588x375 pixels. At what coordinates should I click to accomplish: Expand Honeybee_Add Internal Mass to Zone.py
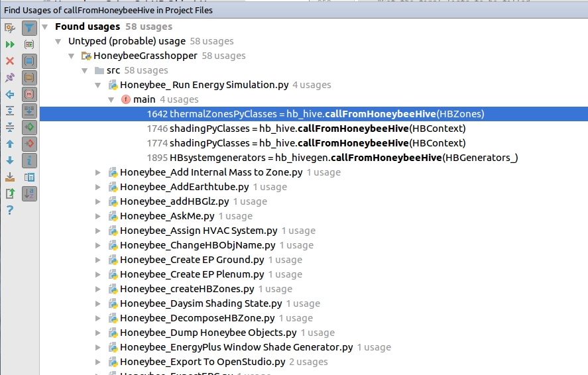98,172
